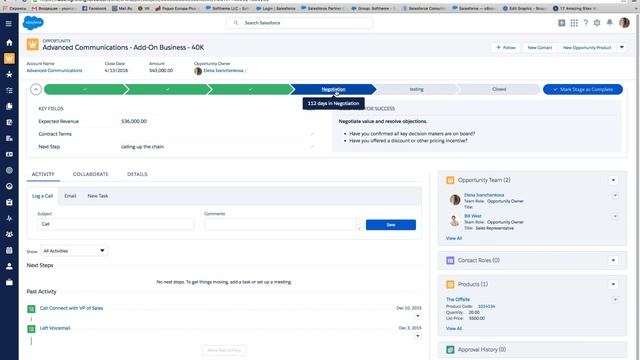Open the Files icon in sidebar
The height and width of the screenshot is (360, 640).
tap(9, 106)
